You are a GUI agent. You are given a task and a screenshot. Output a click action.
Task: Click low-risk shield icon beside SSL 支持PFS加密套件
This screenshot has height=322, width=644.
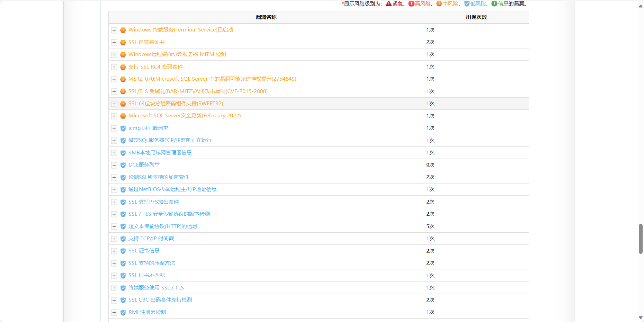(x=123, y=202)
